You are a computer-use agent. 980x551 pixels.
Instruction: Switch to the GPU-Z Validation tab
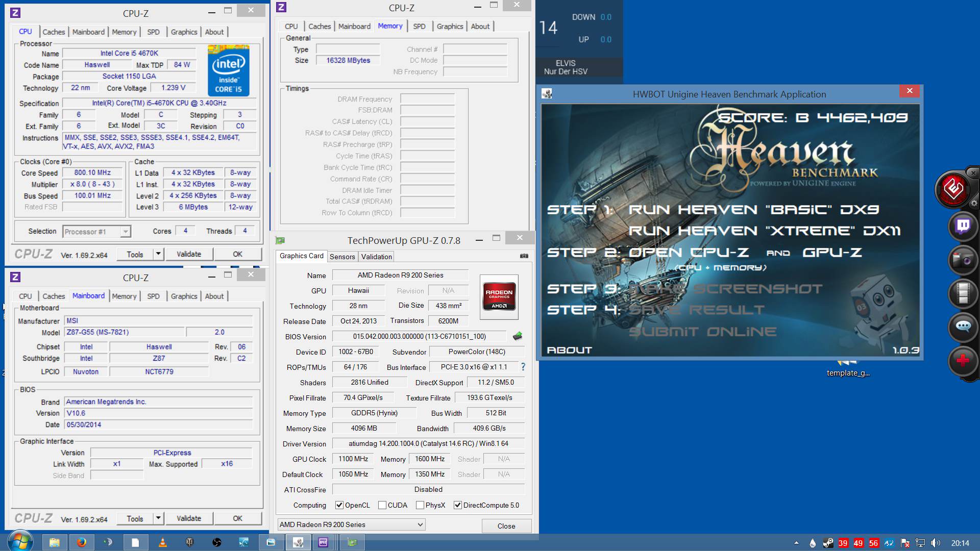[377, 257]
